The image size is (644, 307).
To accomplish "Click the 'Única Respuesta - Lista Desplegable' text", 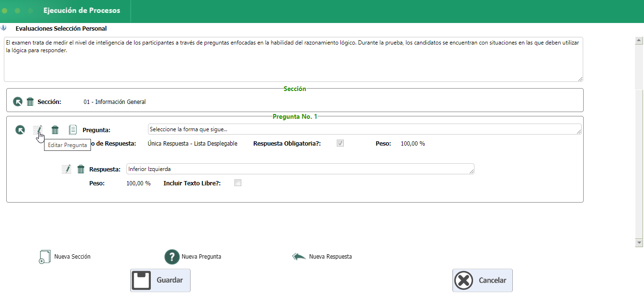I will 192,144.
